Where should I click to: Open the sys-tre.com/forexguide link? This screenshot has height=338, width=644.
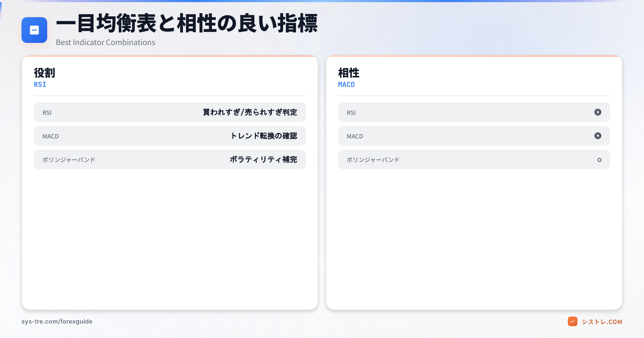(57, 321)
